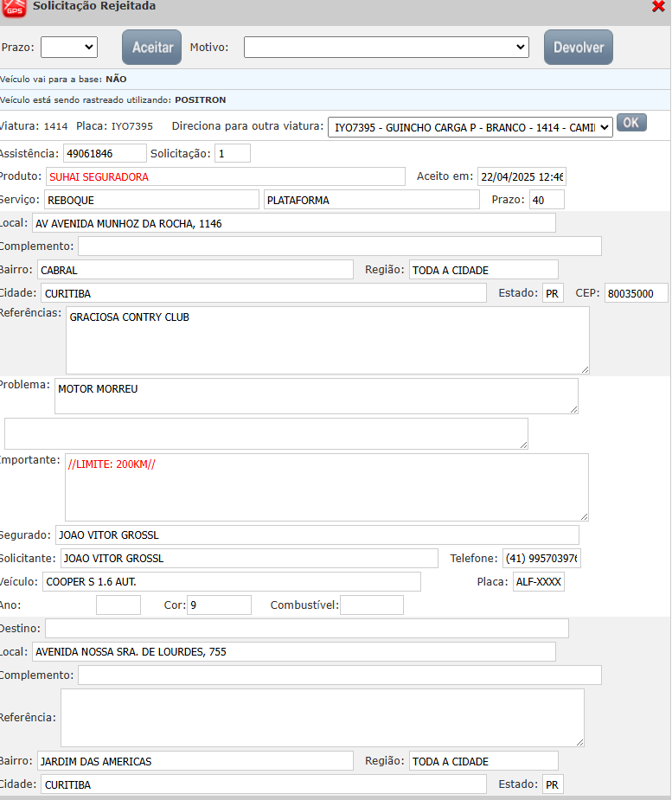Screen dimensions: 672x800
Task: Click the vehicle Placa field ALF-XXXX
Action: 538,582
